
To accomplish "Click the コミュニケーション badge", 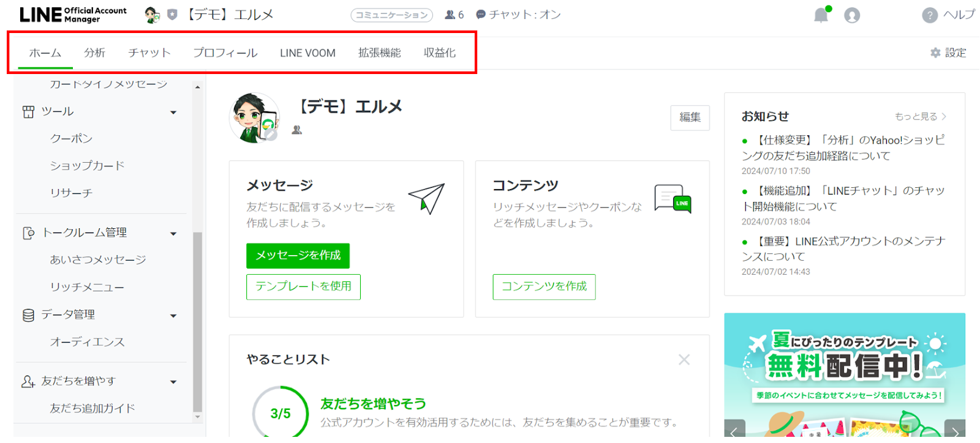I will pos(392,15).
